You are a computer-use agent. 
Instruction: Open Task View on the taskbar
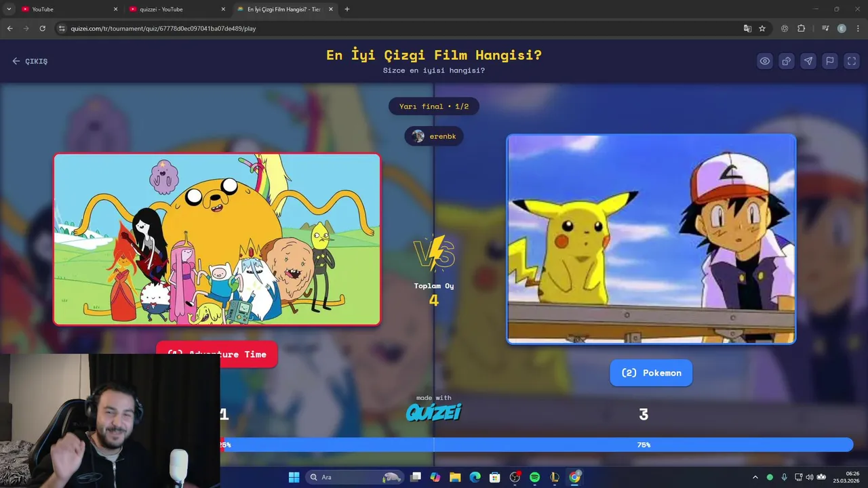point(416,477)
